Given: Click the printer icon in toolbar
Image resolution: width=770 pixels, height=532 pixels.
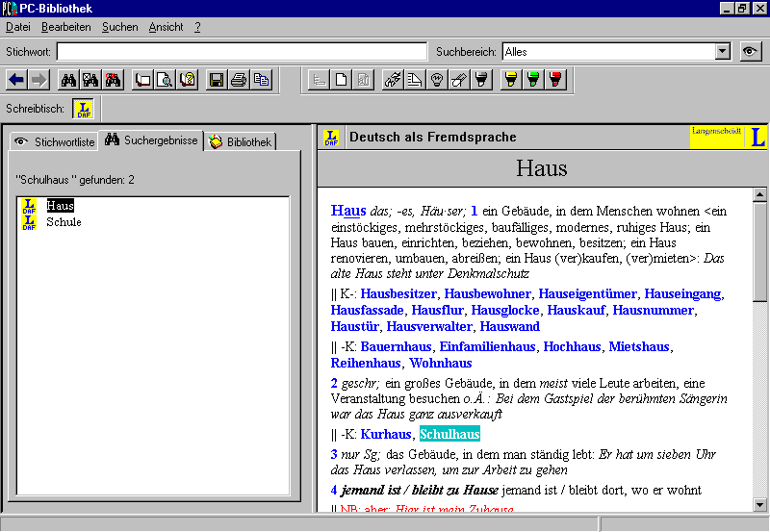Looking at the screenshot, I should (239, 80).
